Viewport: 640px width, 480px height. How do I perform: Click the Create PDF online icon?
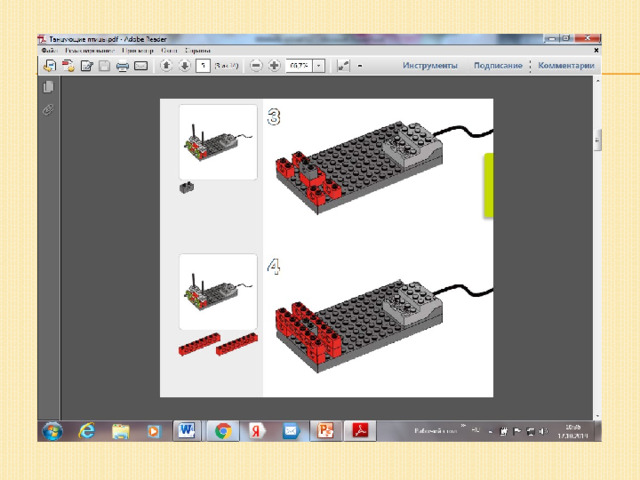coord(68,65)
